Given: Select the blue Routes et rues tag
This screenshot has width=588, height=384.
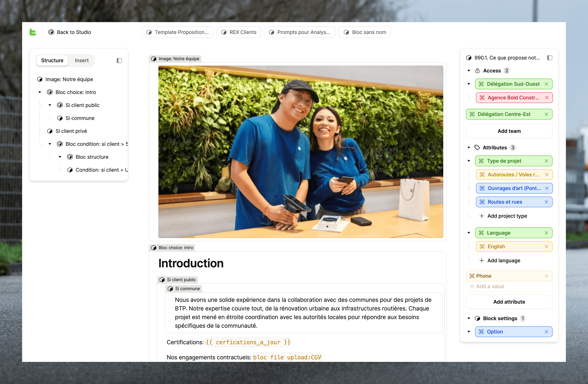Looking at the screenshot, I should tap(505, 202).
